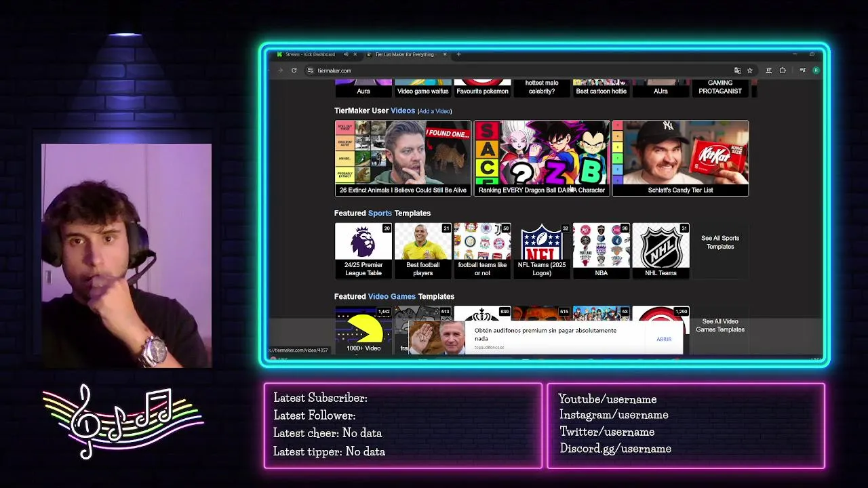Viewport: 868px width, 488px height.
Task: Open the 1000+ Video Pac-Man template
Action: click(363, 330)
